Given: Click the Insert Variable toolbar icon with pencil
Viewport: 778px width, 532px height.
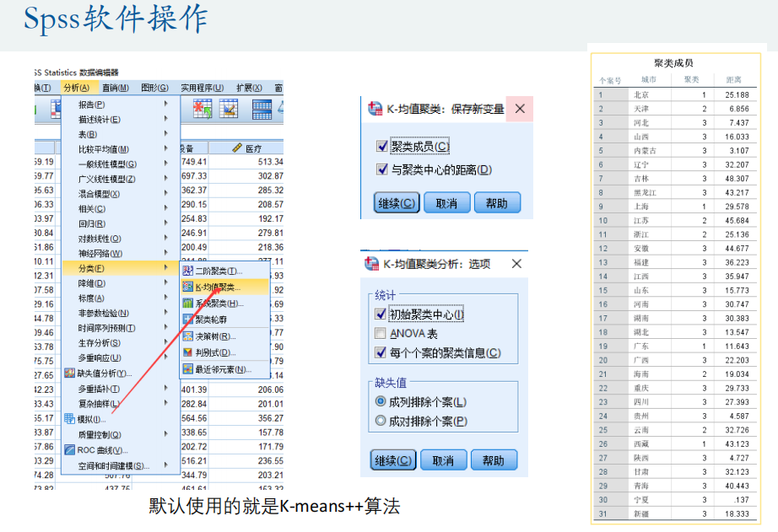Looking at the screenshot, I should point(228,109).
